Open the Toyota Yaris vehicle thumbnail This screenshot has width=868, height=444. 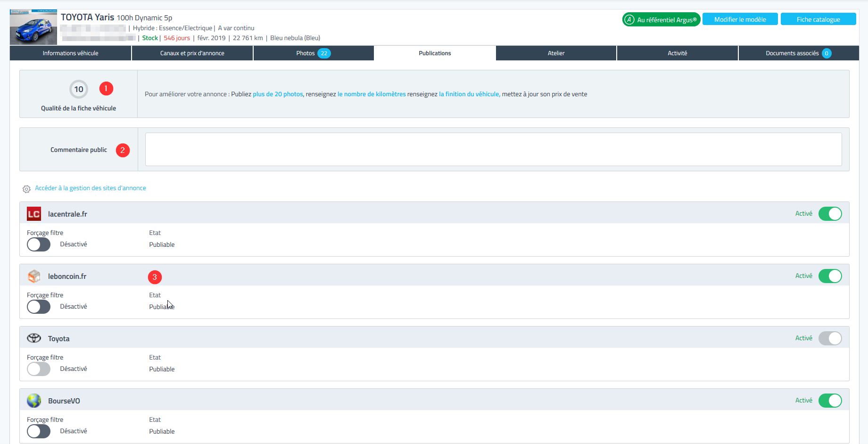click(33, 27)
